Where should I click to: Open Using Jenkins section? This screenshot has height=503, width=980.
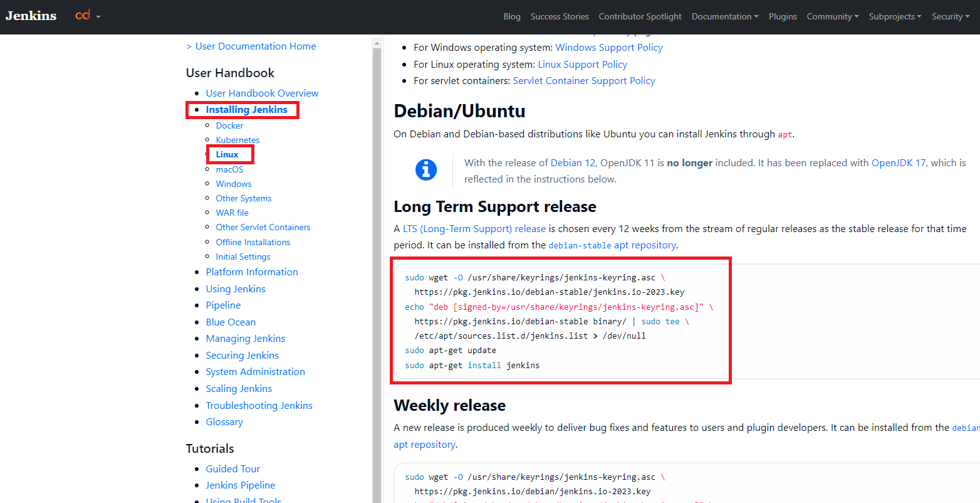(x=236, y=289)
